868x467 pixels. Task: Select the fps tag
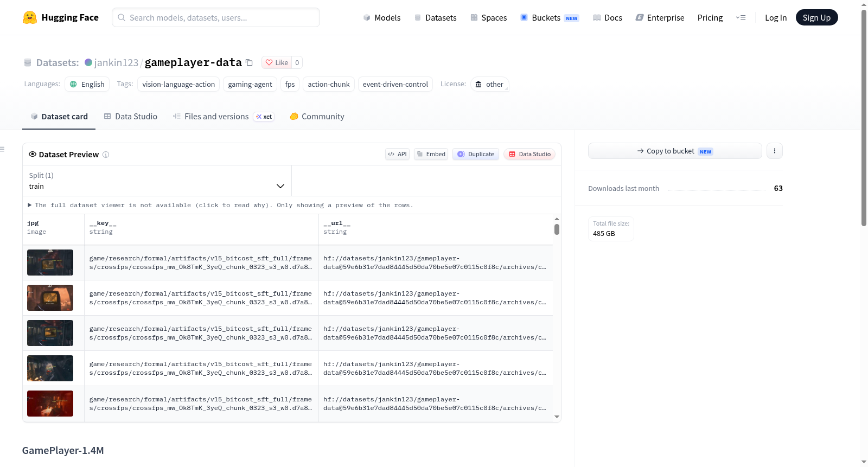pyautogui.click(x=290, y=84)
